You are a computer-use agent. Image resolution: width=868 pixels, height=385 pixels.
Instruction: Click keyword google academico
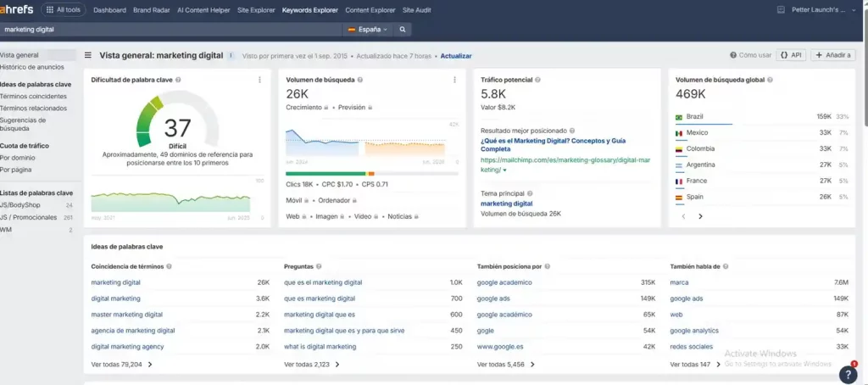[x=504, y=282]
